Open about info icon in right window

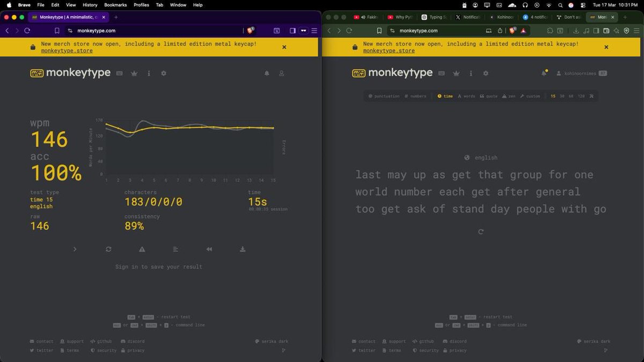(x=471, y=73)
